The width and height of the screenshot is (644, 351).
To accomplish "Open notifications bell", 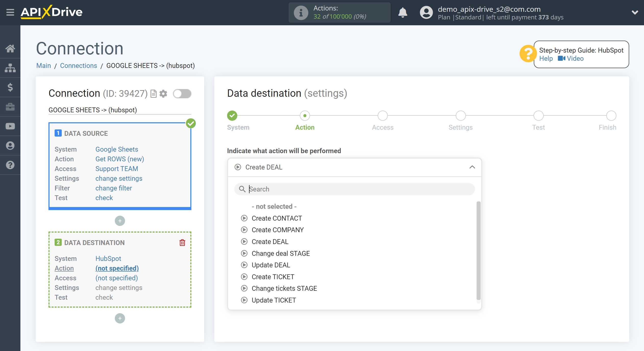I will click(x=403, y=12).
